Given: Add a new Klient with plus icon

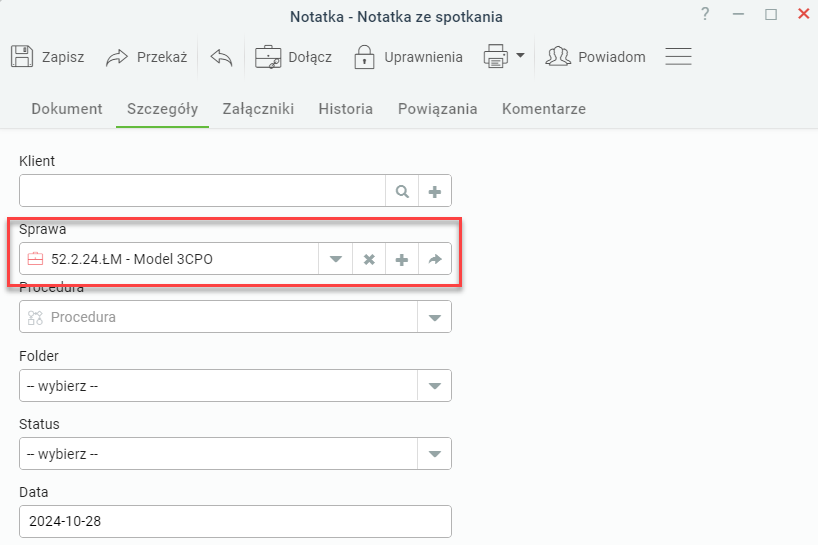Looking at the screenshot, I should point(435,191).
